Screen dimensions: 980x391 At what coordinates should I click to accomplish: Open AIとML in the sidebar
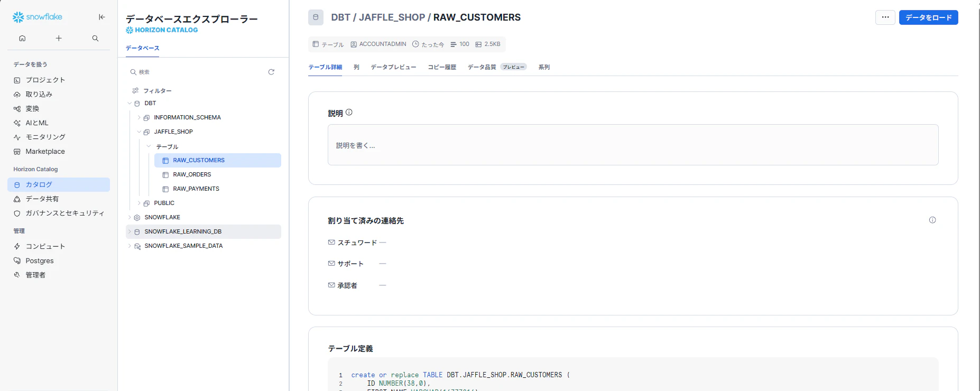coord(59,123)
